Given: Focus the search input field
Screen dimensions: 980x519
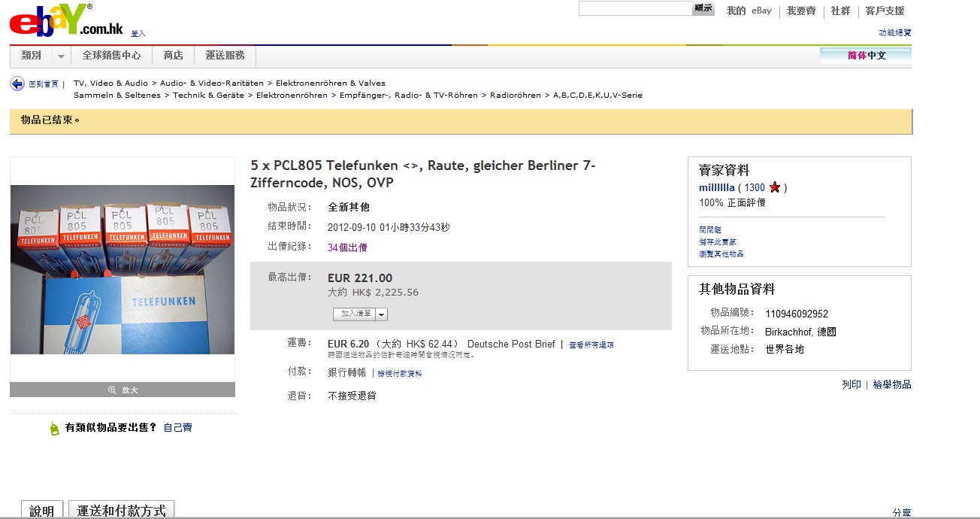Looking at the screenshot, I should (x=635, y=8).
